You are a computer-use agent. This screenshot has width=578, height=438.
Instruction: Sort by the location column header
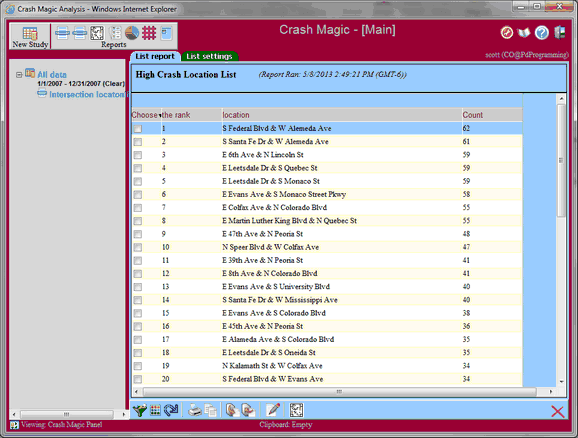point(236,115)
